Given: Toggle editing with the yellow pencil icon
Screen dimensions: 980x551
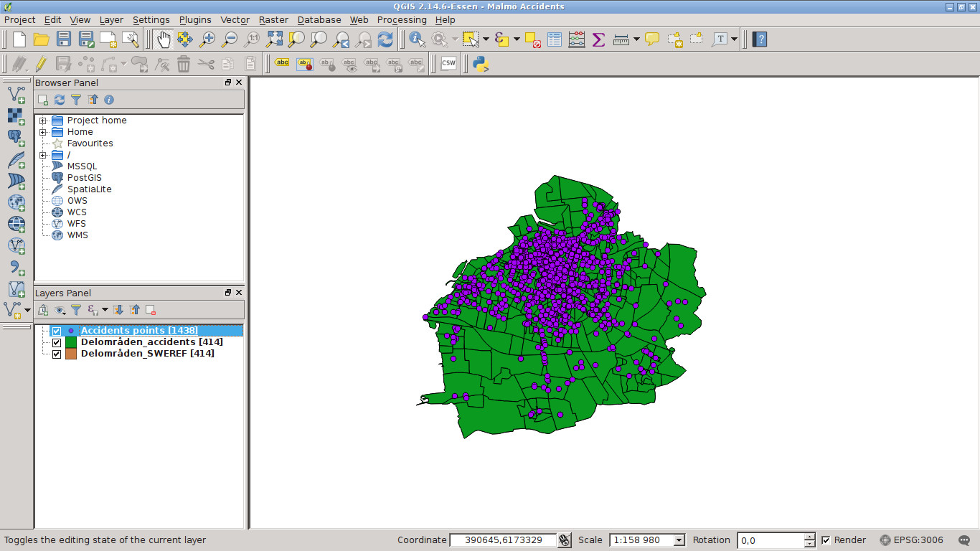Looking at the screenshot, I should [x=41, y=64].
